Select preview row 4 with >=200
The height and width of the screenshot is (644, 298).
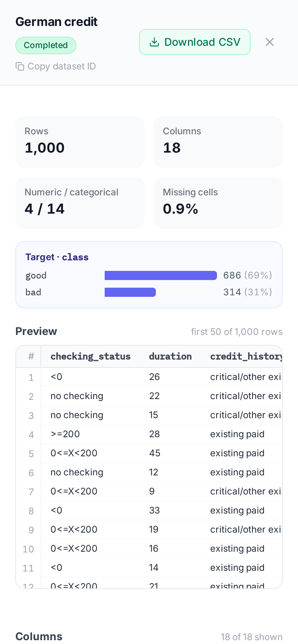pyautogui.click(x=149, y=434)
